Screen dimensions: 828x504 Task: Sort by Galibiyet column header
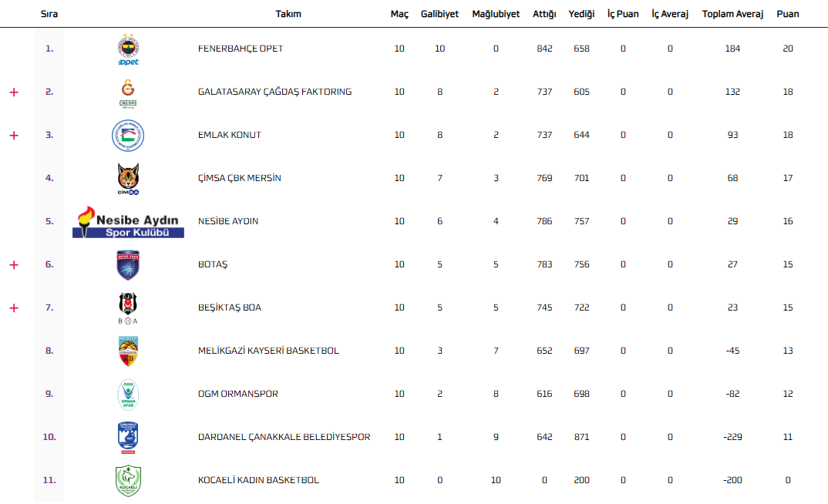tap(439, 14)
